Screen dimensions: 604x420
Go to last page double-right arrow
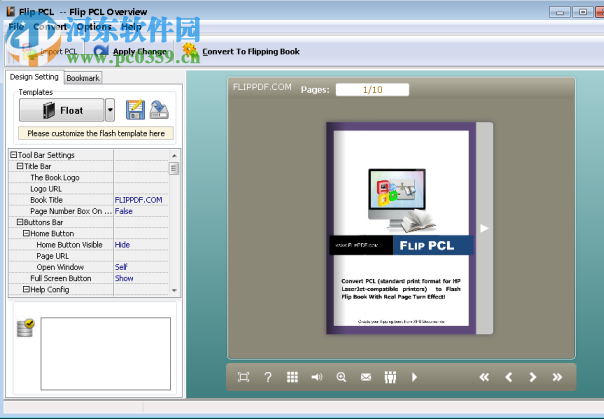click(x=557, y=377)
